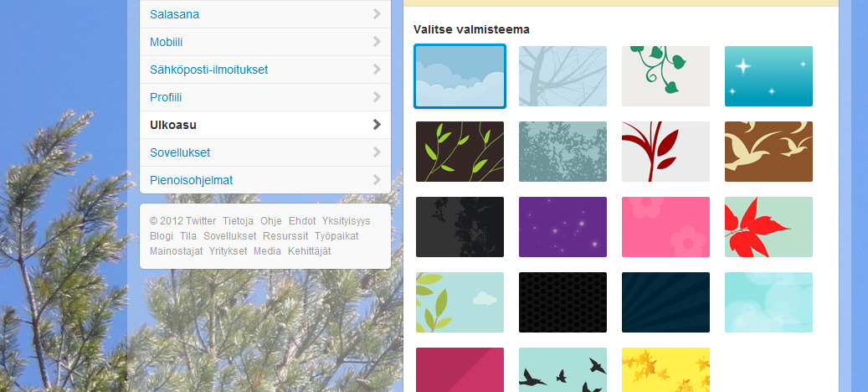Viewport: 868px width, 392px height.
Task: Choose the yellow autumn leaves theme
Action: point(665,370)
